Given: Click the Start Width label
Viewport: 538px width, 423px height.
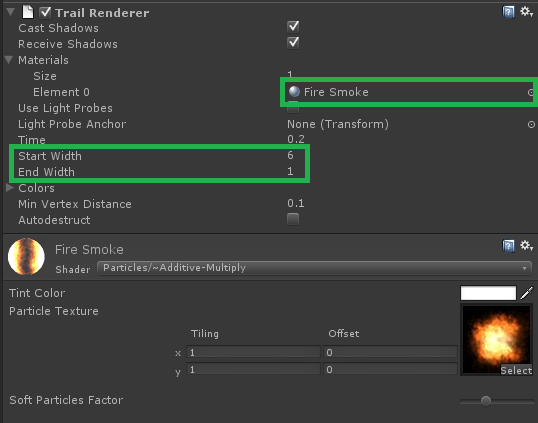Looking at the screenshot, I should coord(50,156).
